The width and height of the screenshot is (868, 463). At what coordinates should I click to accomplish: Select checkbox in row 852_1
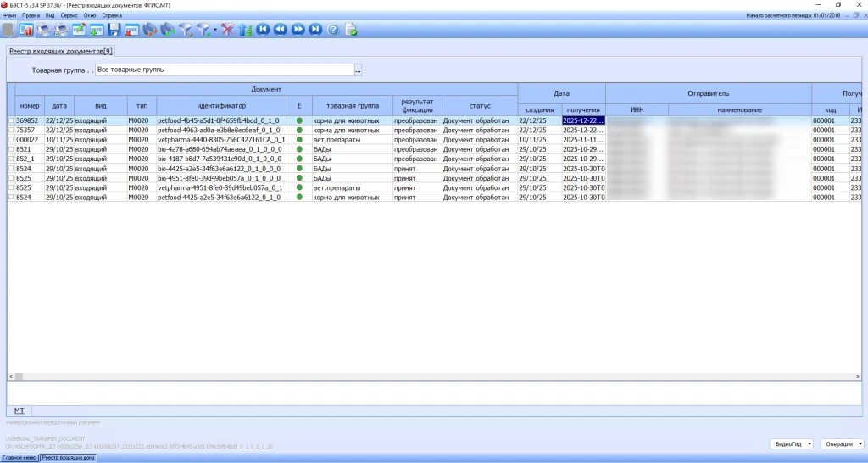(12, 159)
